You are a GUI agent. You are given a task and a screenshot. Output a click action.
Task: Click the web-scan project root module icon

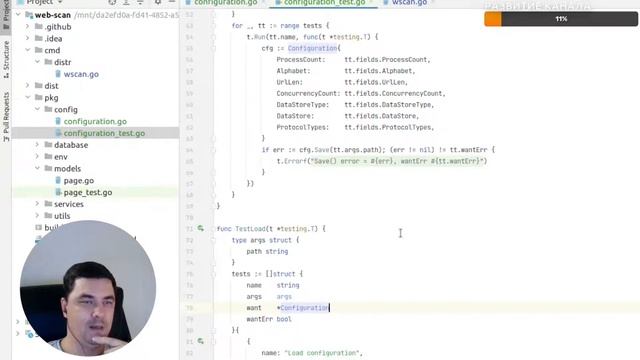click(29, 15)
